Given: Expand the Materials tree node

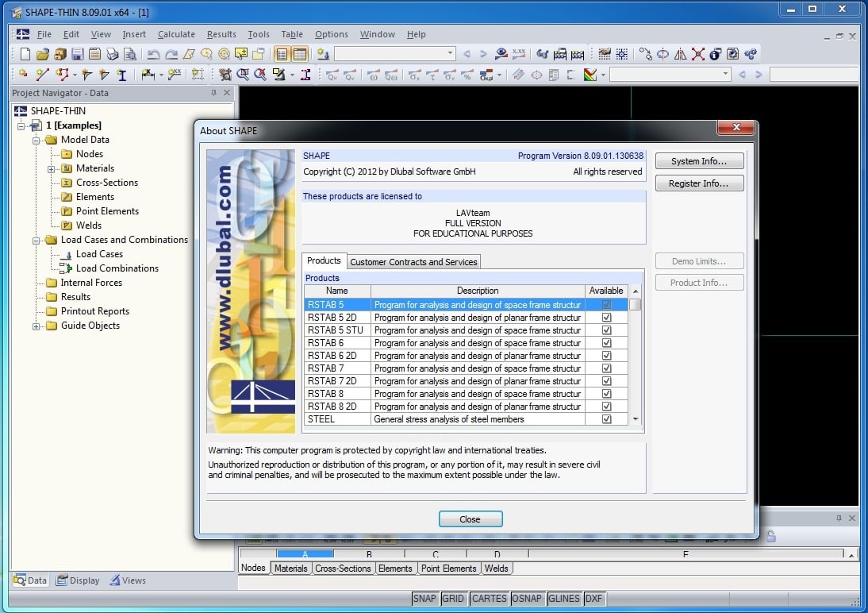Looking at the screenshot, I should click(51, 168).
